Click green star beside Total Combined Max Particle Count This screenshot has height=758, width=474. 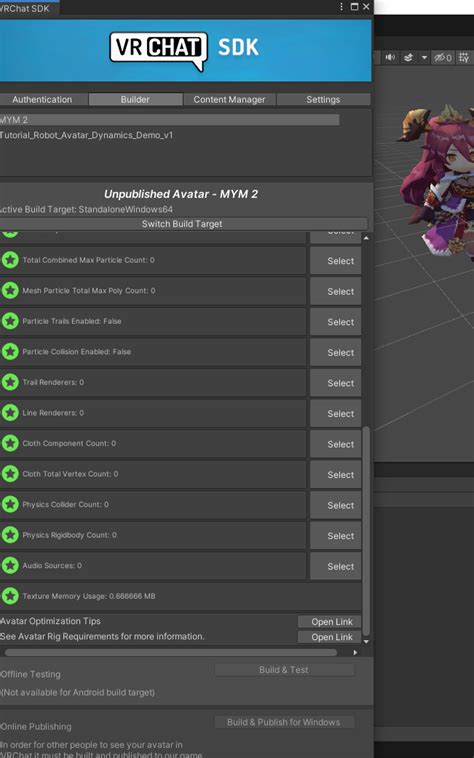coord(10,260)
